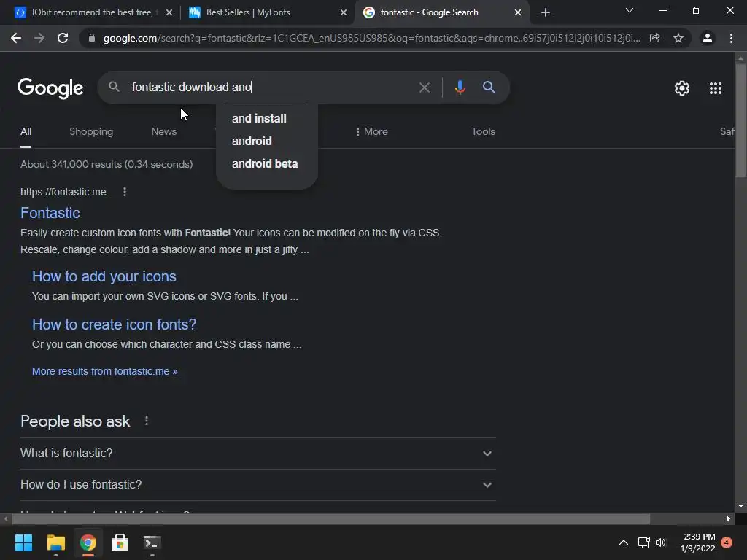The height and width of the screenshot is (560, 747).
Task: Open options for the fontastic.me result
Action: [124, 192]
